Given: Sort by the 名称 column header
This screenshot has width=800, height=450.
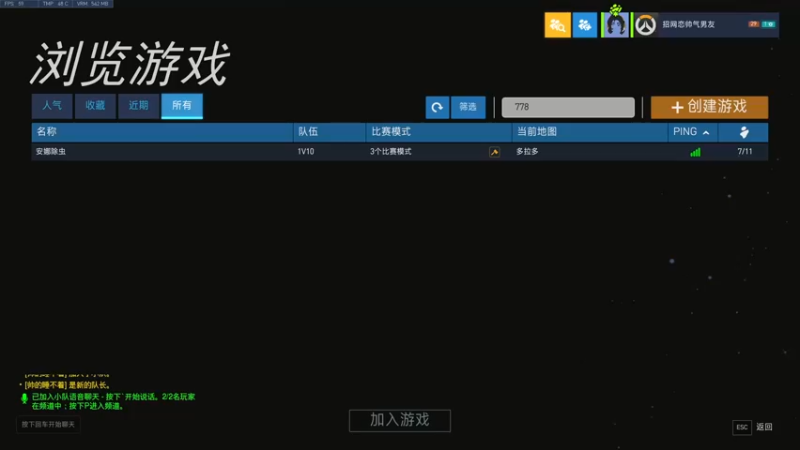Looking at the screenshot, I should (x=162, y=132).
